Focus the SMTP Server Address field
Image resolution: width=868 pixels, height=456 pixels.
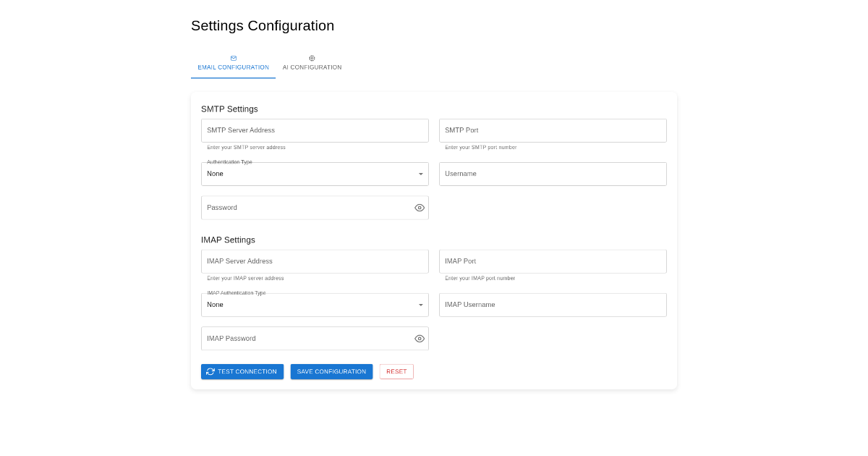[x=315, y=130]
